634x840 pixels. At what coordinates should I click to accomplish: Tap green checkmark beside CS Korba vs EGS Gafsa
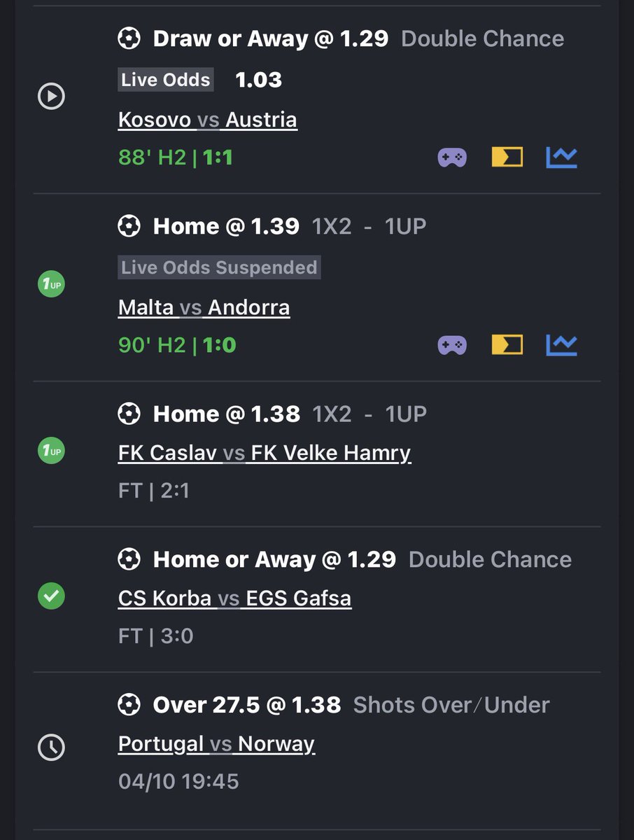coord(51,596)
